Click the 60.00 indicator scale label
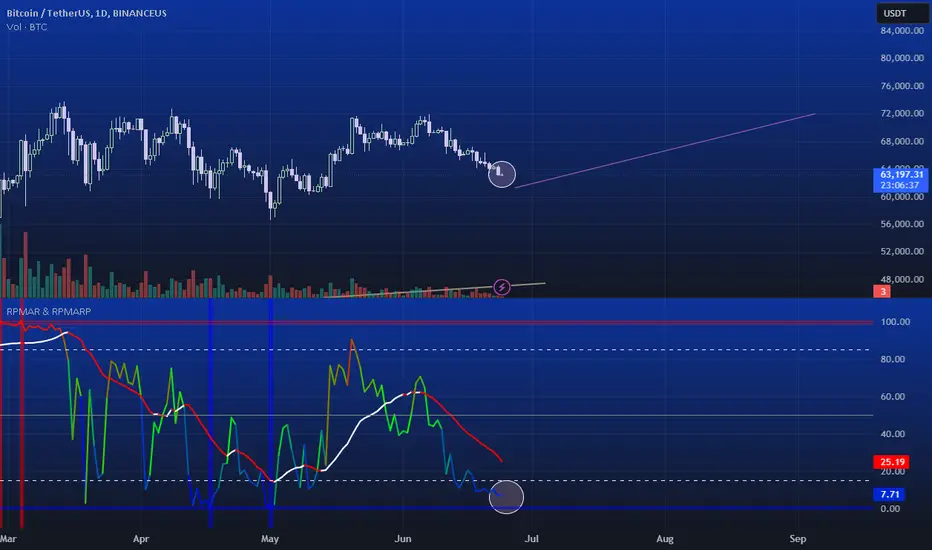The width and height of the screenshot is (932, 550). pos(892,397)
